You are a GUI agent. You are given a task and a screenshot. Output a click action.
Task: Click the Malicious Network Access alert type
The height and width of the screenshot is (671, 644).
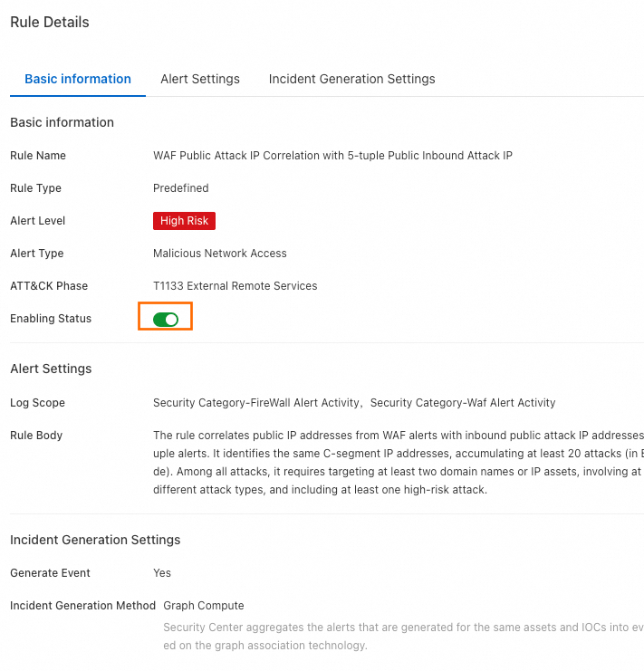(220, 254)
